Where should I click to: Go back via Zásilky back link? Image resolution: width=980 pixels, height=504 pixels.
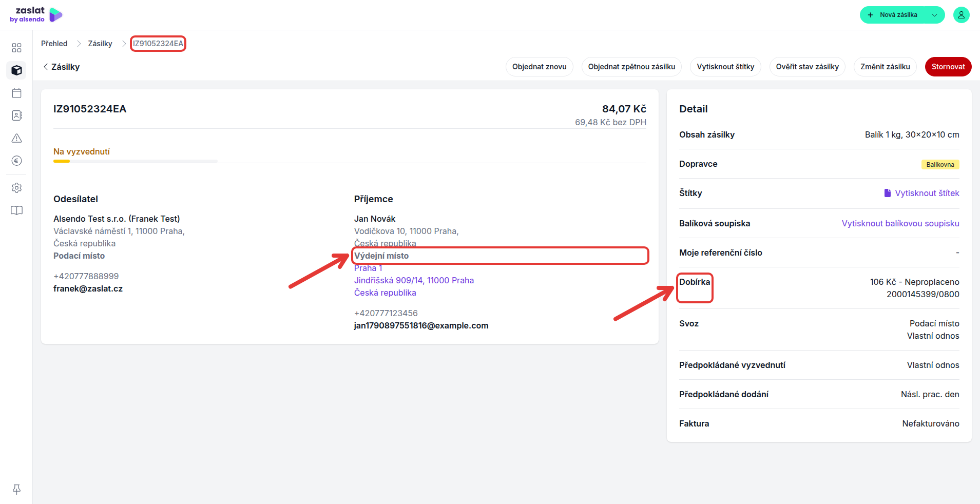[x=62, y=67]
